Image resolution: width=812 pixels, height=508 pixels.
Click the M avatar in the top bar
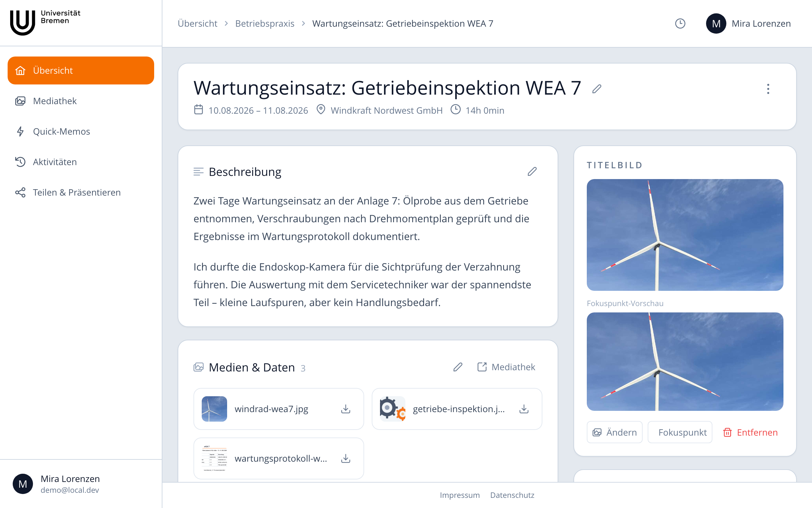point(716,23)
